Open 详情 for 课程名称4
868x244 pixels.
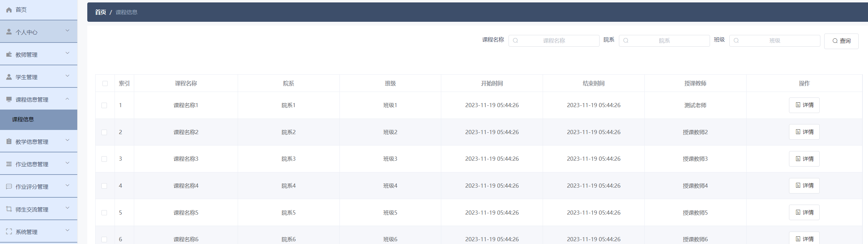pos(804,186)
